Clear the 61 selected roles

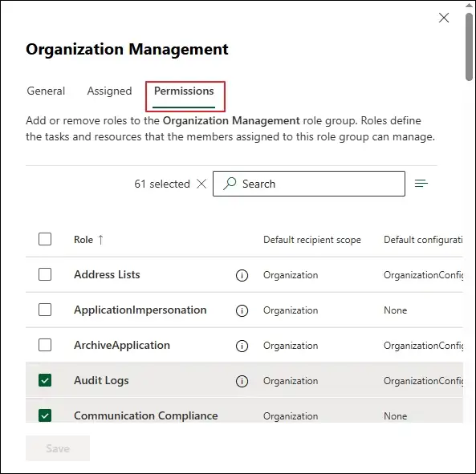coord(201,184)
